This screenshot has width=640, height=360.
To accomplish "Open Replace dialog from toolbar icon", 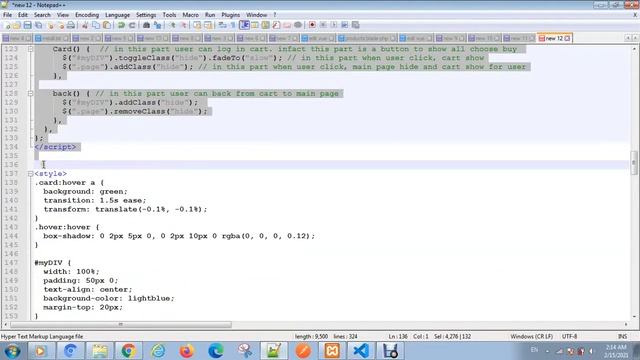I will 157,25.
